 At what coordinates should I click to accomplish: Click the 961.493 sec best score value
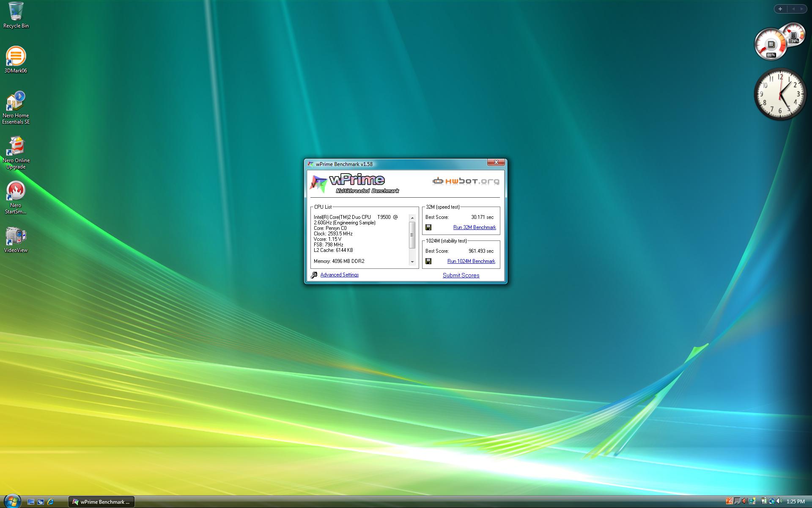pyautogui.click(x=481, y=251)
